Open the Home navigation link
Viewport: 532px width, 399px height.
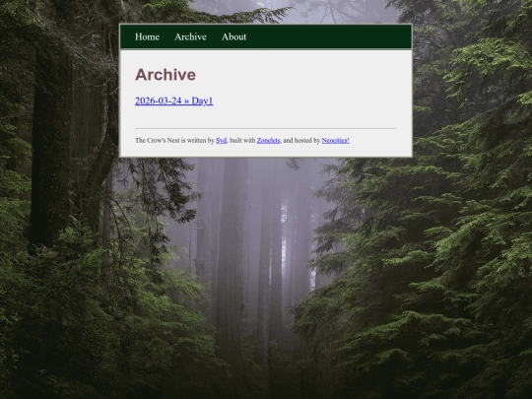147,36
